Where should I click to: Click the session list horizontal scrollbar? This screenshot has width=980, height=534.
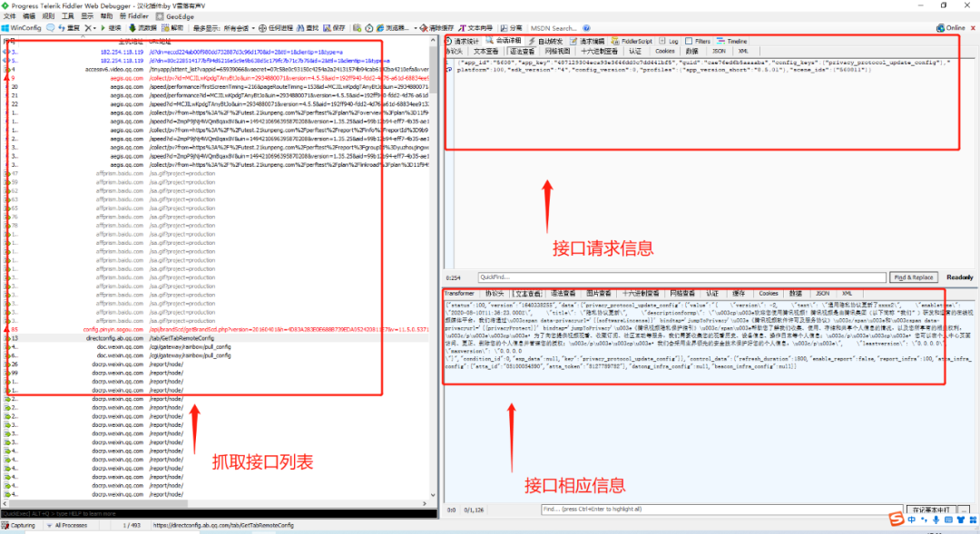pos(216,503)
